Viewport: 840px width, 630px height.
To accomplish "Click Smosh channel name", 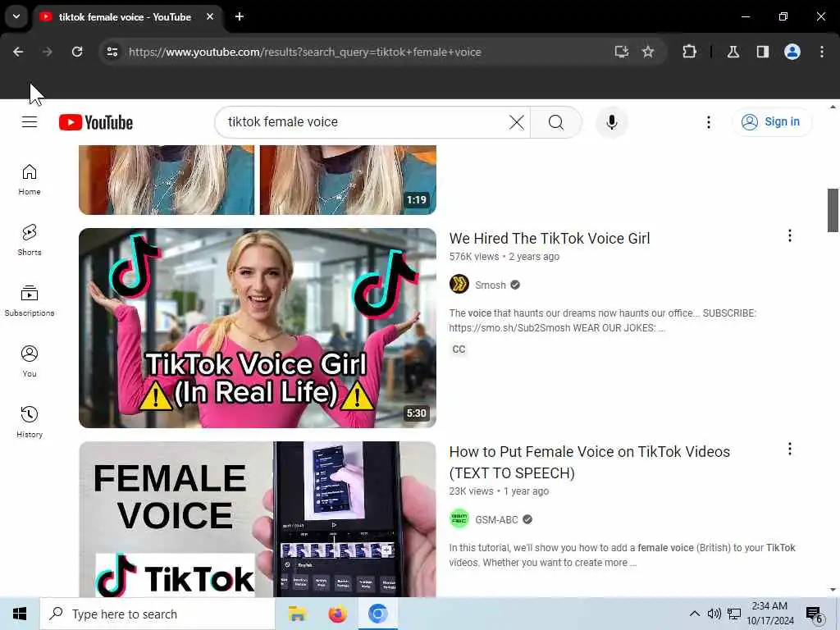I will tap(491, 285).
